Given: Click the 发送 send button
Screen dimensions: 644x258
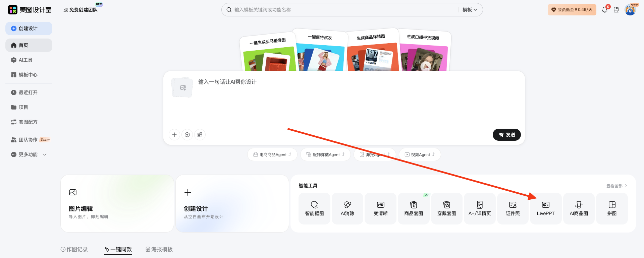Looking at the screenshot, I should point(506,135).
